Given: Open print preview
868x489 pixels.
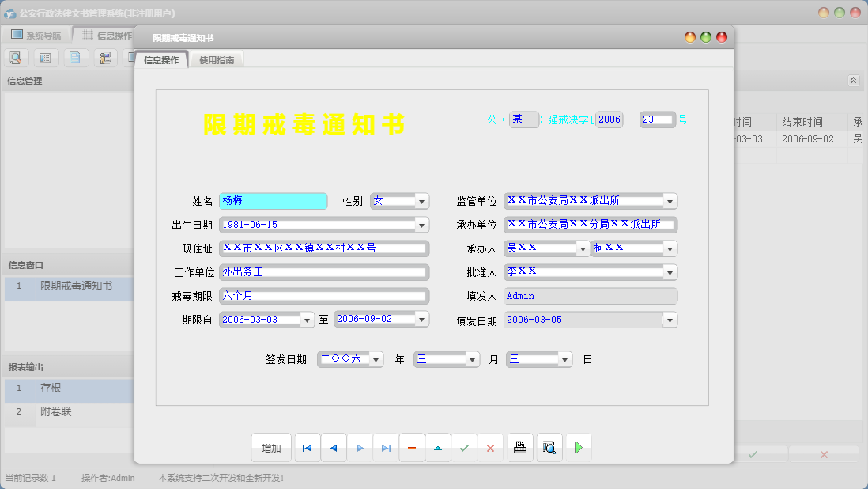Looking at the screenshot, I should (549, 447).
